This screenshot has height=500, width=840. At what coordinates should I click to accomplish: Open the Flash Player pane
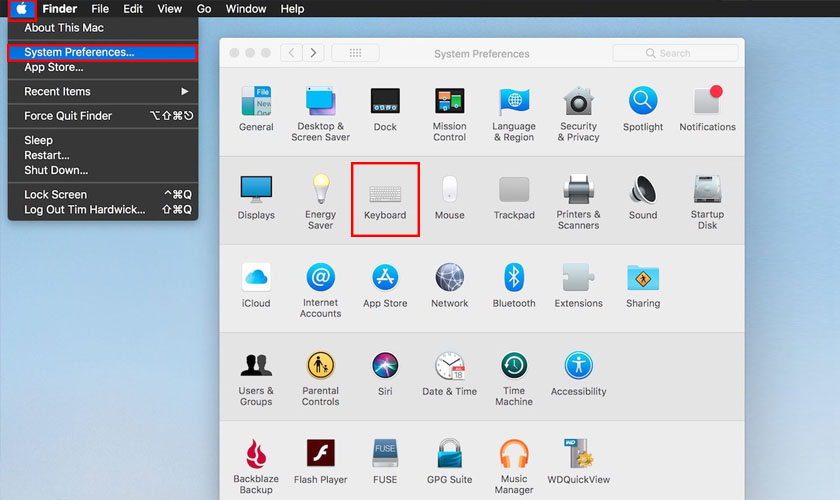tap(320, 461)
